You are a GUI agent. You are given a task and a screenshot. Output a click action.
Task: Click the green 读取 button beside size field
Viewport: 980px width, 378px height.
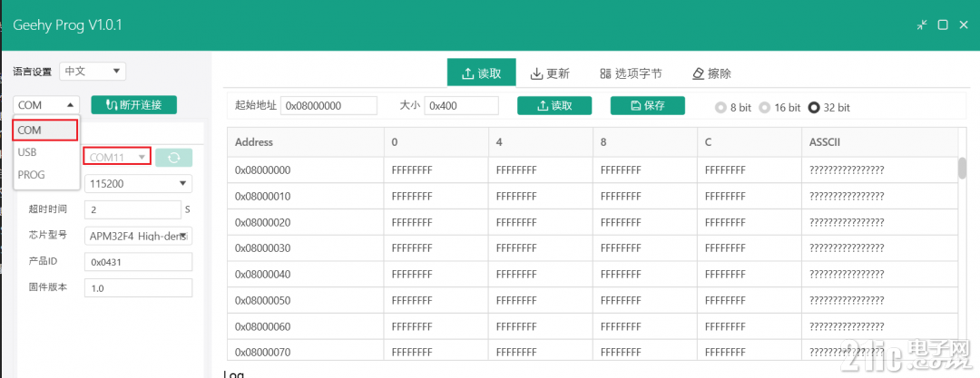pos(554,105)
